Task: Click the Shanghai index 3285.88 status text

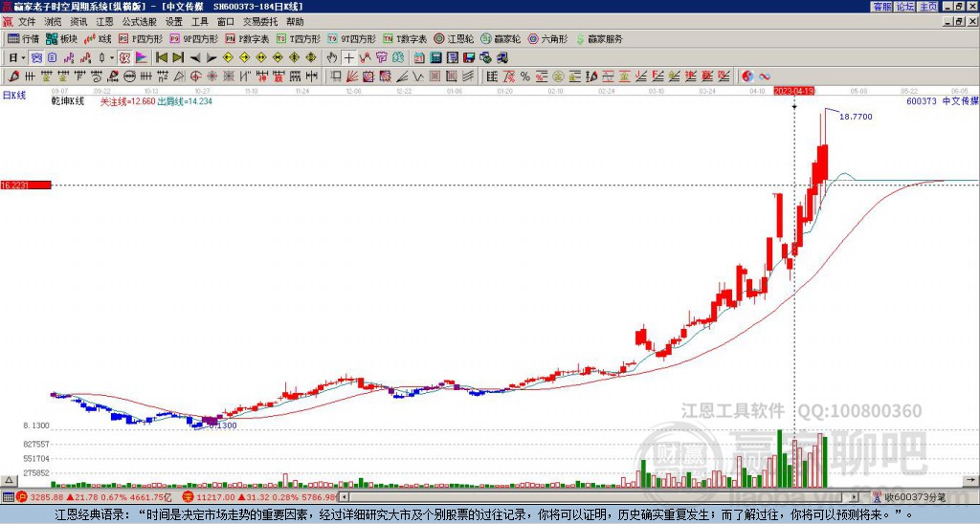Action: [x=46, y=497]
